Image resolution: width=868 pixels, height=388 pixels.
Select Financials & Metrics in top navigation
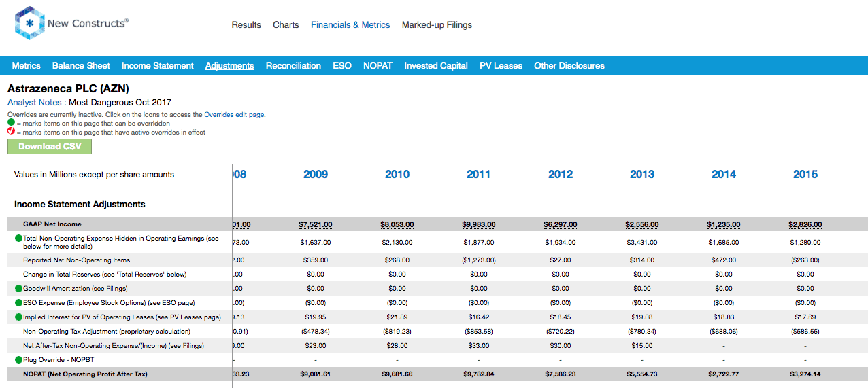pyautogui.click(x=350, y=24)
